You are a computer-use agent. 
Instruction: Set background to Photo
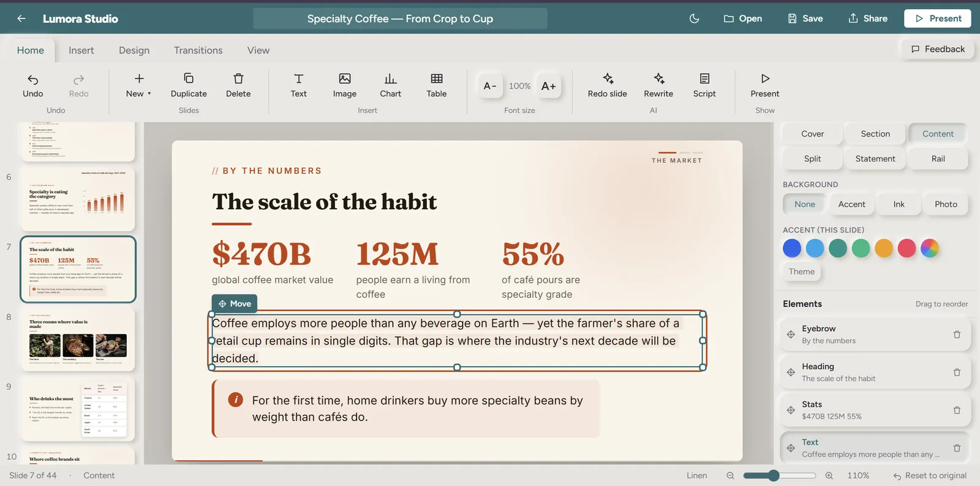click(x=946, y=204)
